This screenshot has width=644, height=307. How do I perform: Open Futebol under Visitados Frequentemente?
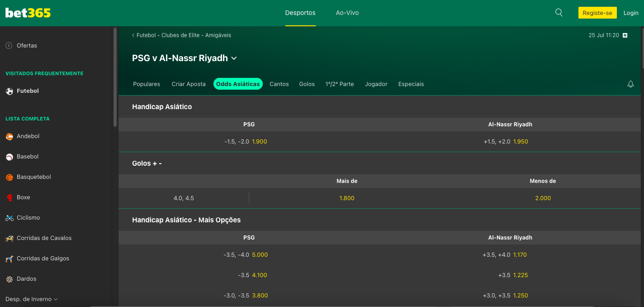[x=28, y=91]
